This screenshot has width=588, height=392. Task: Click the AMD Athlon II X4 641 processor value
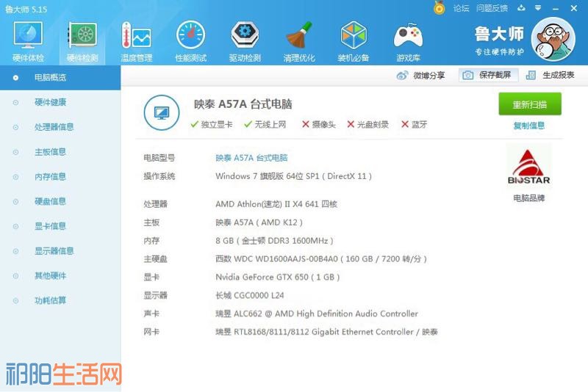tap(276, 204)
